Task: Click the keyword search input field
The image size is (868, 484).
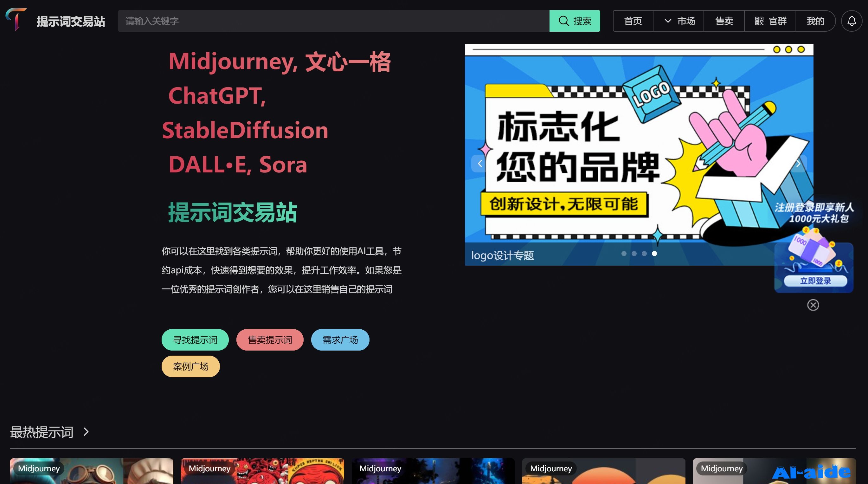Action: click(334, 21)
